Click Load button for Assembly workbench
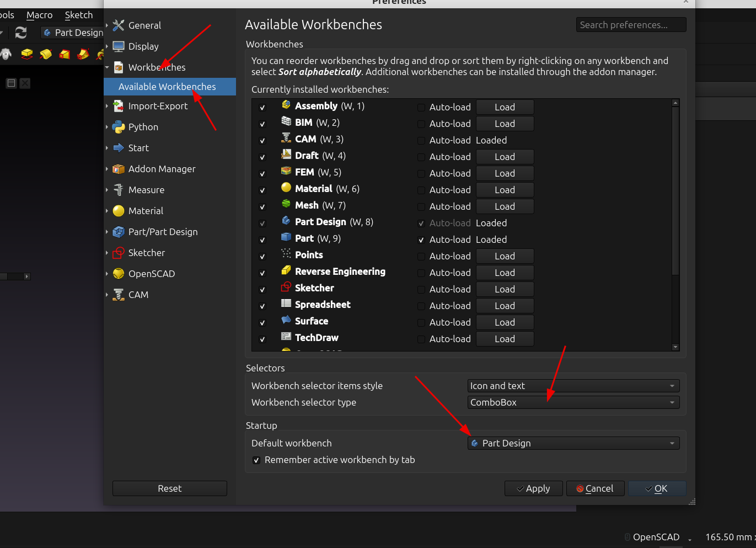The image size is (756, 548). [505, 107]
